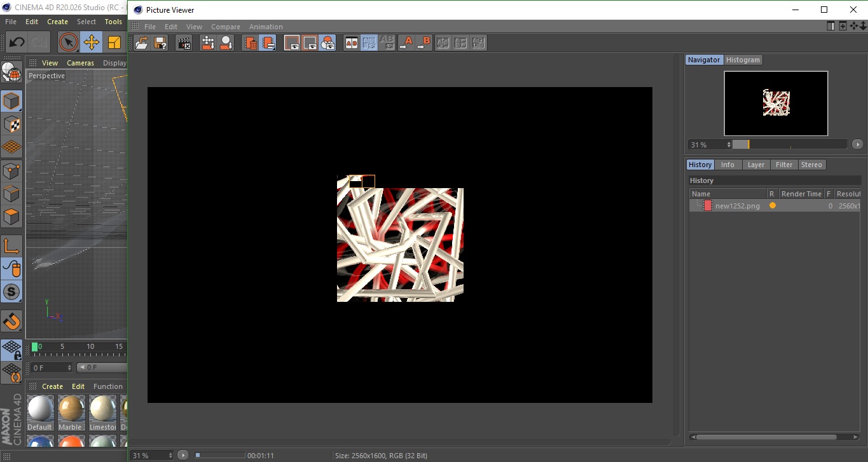
Task: Open the Stereo tab
Action: (811, 165)
